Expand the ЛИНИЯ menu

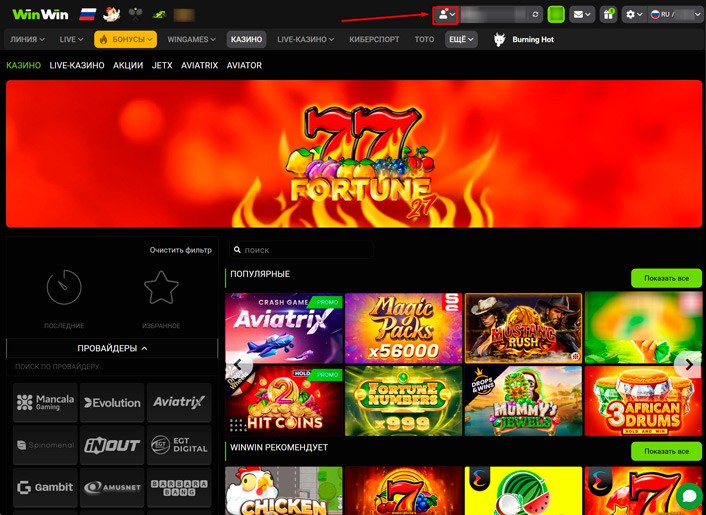27,40
